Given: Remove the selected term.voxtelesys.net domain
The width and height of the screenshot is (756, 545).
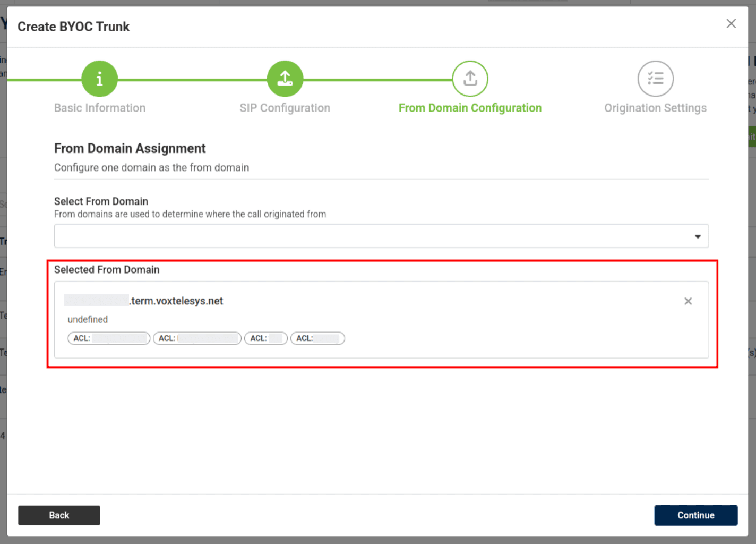Looking at the screenshot, I should coord(688,301).
